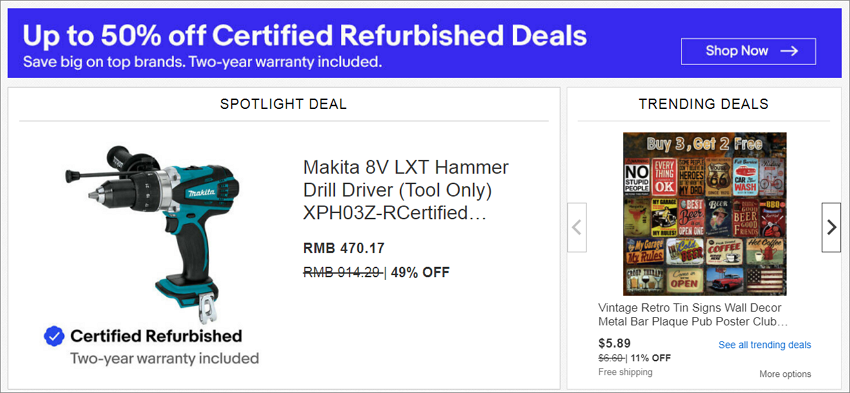Click the blue Certified Refurbished checkmark badge
The image size is (850, 393).
pos(54,336)
